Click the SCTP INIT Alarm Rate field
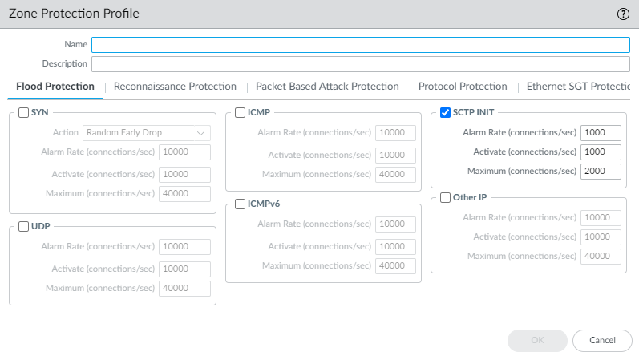 pyautogui.click(x=601, y=132)
